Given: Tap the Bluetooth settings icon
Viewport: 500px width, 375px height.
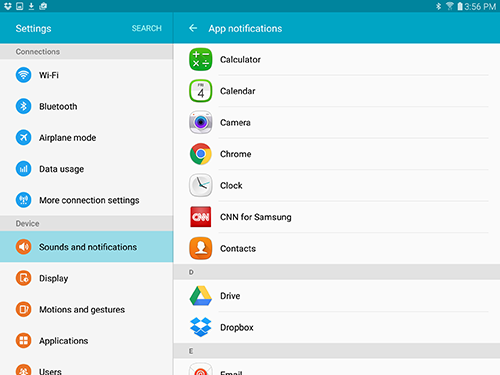Looking at the screenshot, I should (x=23, y=106).
